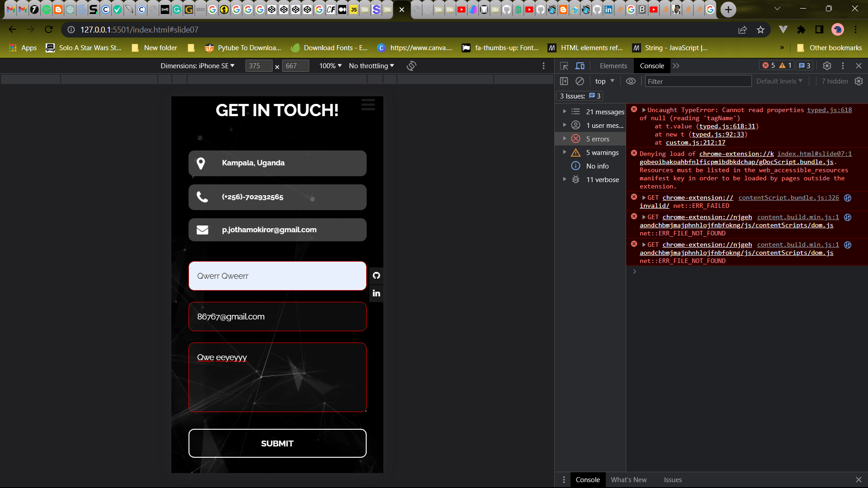Open the No throttling dropdown
This screenshot has height=488, width=868.
[x=371, y=66]
